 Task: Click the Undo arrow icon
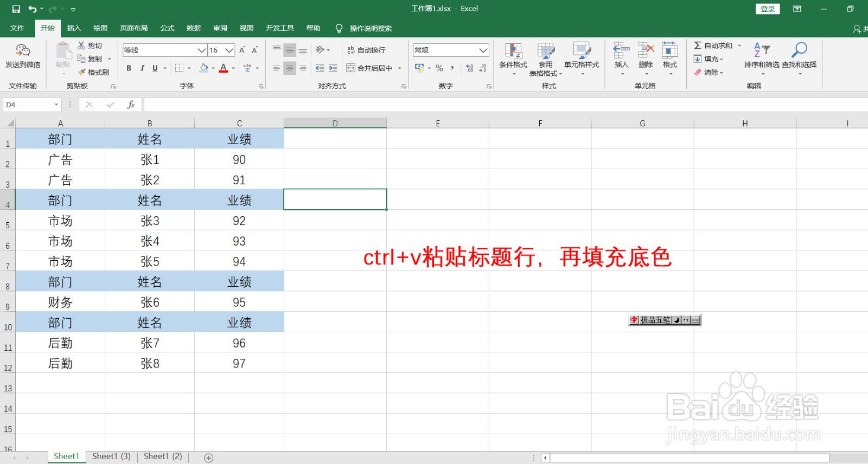point(33,9)
